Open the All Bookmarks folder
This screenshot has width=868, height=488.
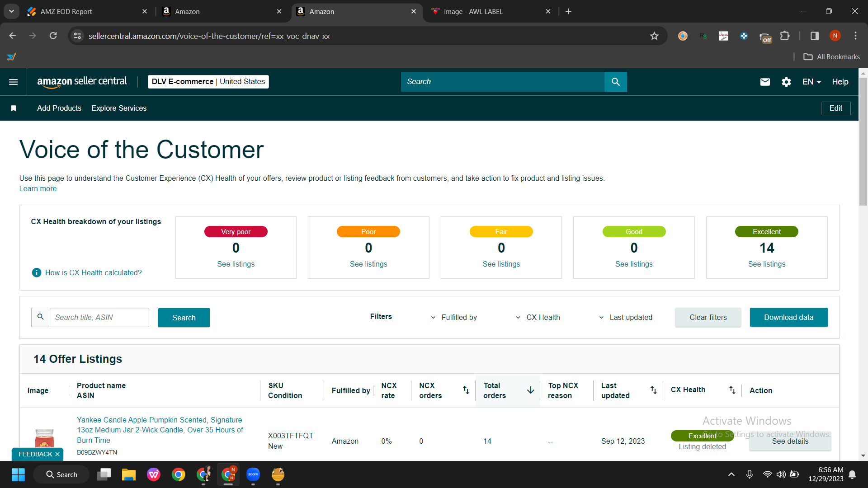[x=831, y=57]
